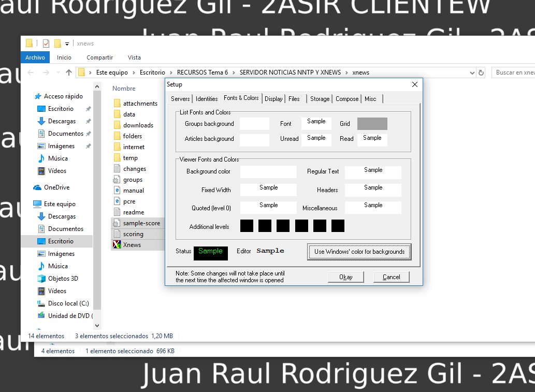Click the Buscar en xnews search field
The width and height of the screenshot is (535, 392).
pos(513,72)
